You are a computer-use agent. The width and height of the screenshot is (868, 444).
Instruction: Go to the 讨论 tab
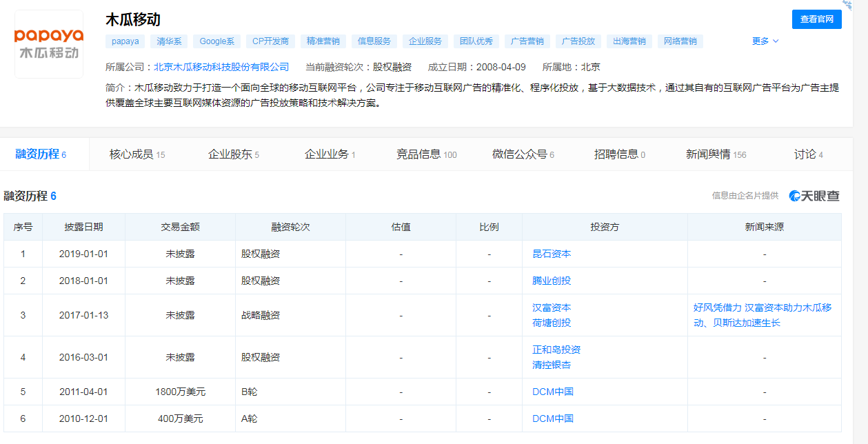808,154
